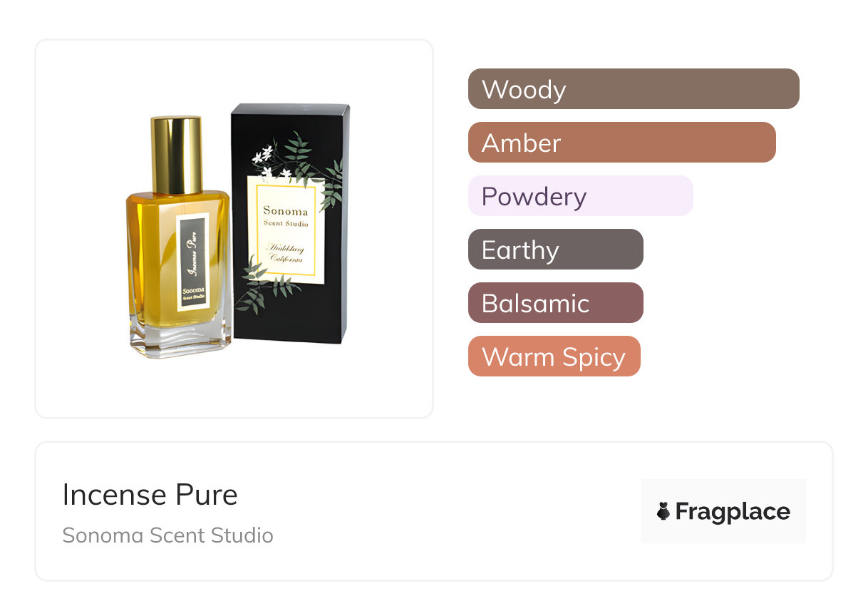868x616 pixels.
Task: Select the Warm Spicy accord bar
Action: pos(554,356)
